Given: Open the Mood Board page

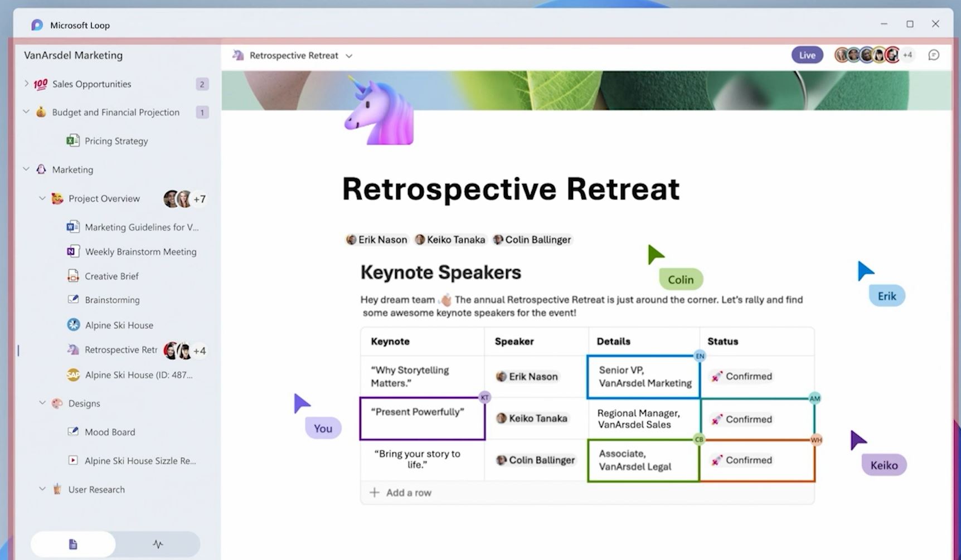Looking at the screenshot, I should coord(110,432).
